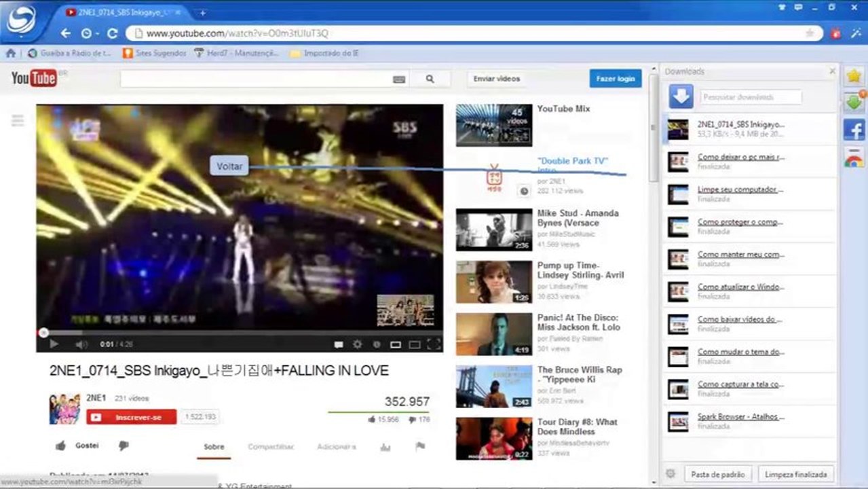
Task: Open sidebar green downloads arrow icon
Action: [x=854, y=103]
